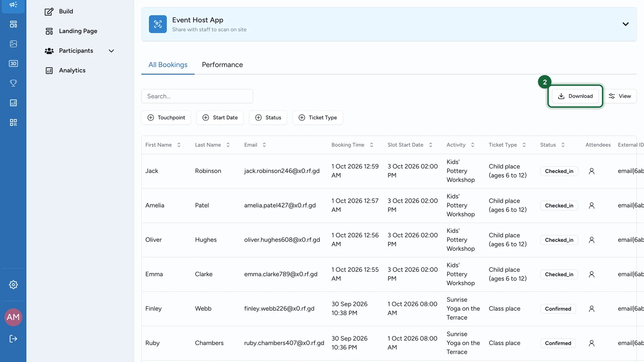Add a Start Date filter
644x362 pixels.
coord(220,118)
